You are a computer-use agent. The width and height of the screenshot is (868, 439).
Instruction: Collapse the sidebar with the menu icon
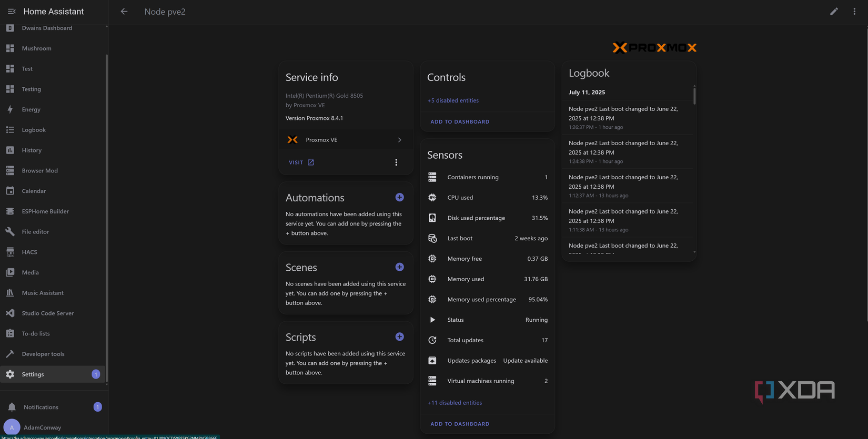tap(12, 11)
